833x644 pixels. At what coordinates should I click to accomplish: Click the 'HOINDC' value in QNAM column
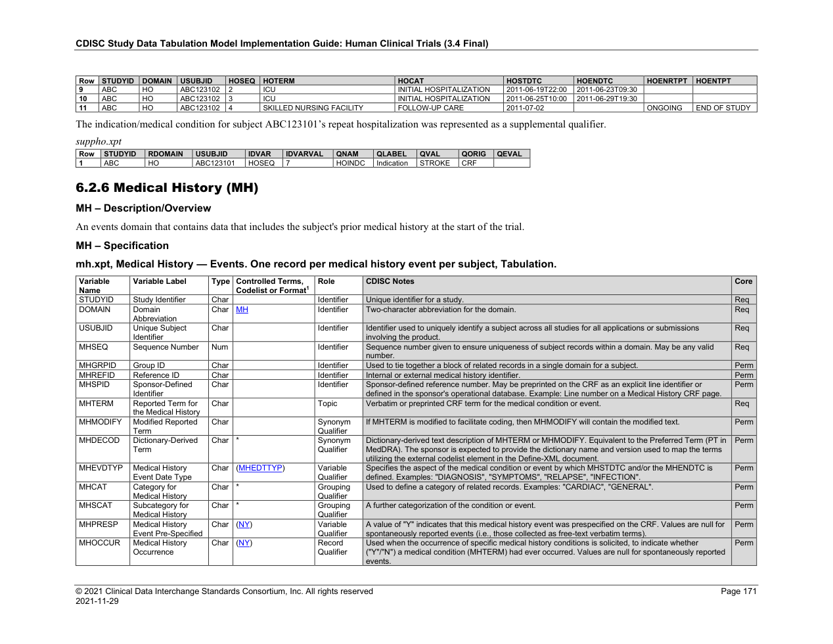coord(350,163)
